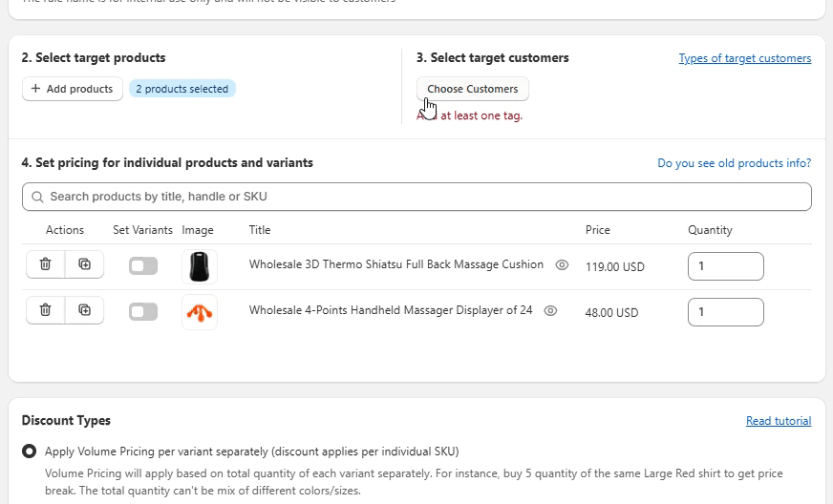Screen dimensions: 833x504
Task: Delete the 4-Points Handheld Massager row
Action: [45, 309]
